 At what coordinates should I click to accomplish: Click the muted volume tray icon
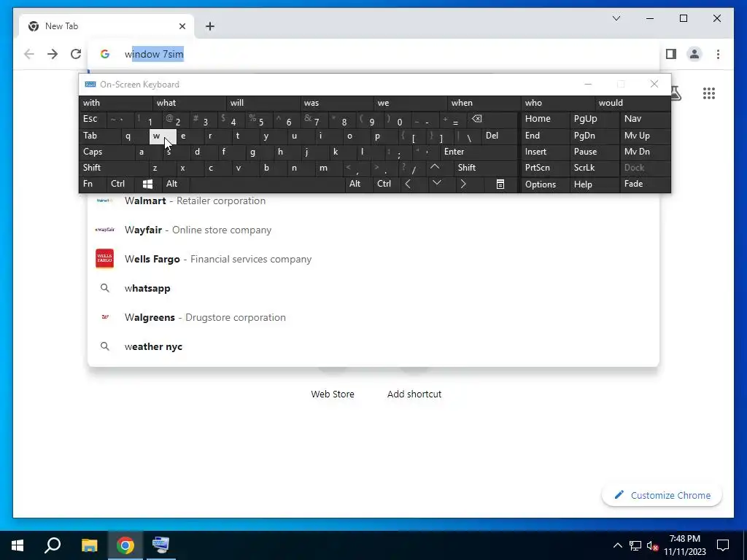pyautogui.click(x=652, y=545)
